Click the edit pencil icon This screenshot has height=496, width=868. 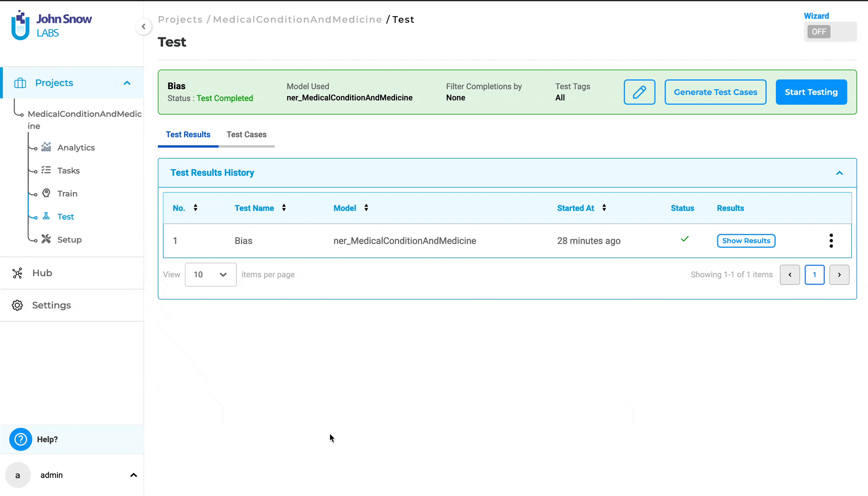point(639,92)
